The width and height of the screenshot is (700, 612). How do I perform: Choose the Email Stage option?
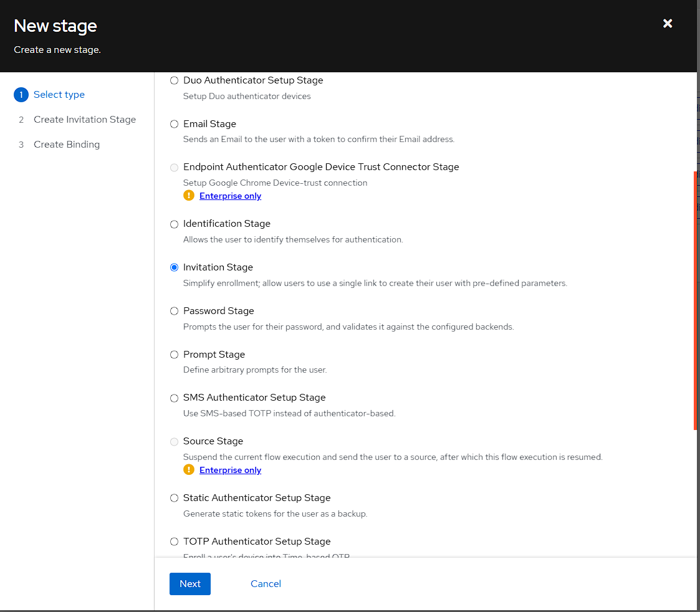[175, 124]
